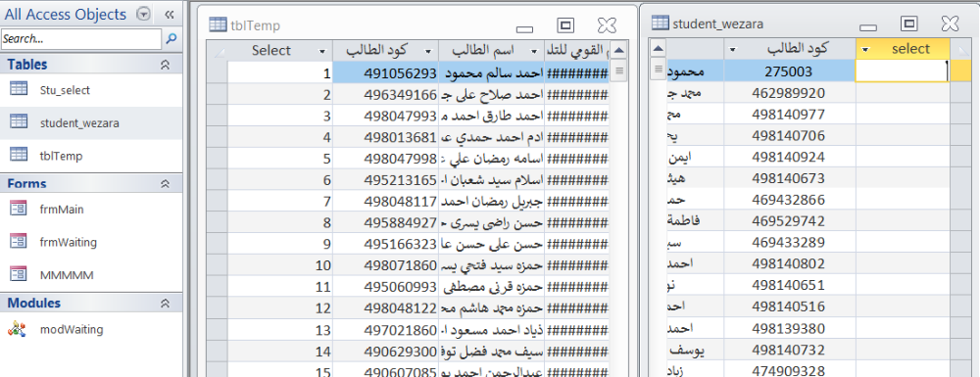Click cell 498140924 in student_wezara
This screenshot has width=980, height=377.
pos(789,157)
